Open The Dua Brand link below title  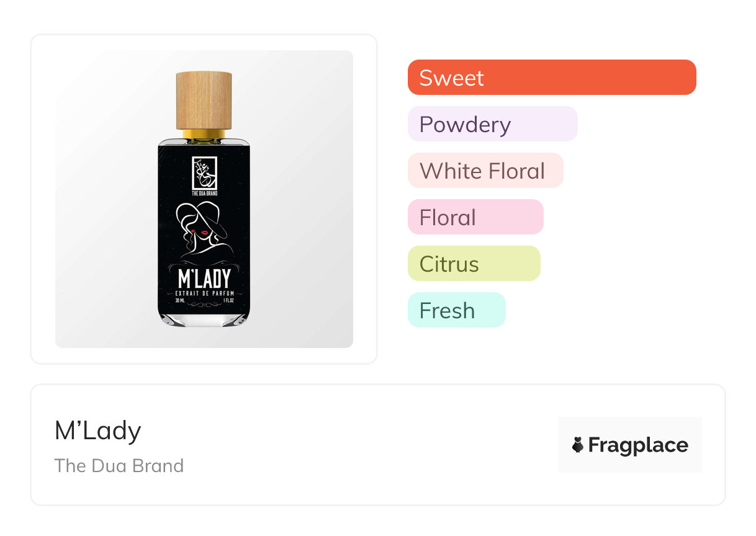(119, 466)
